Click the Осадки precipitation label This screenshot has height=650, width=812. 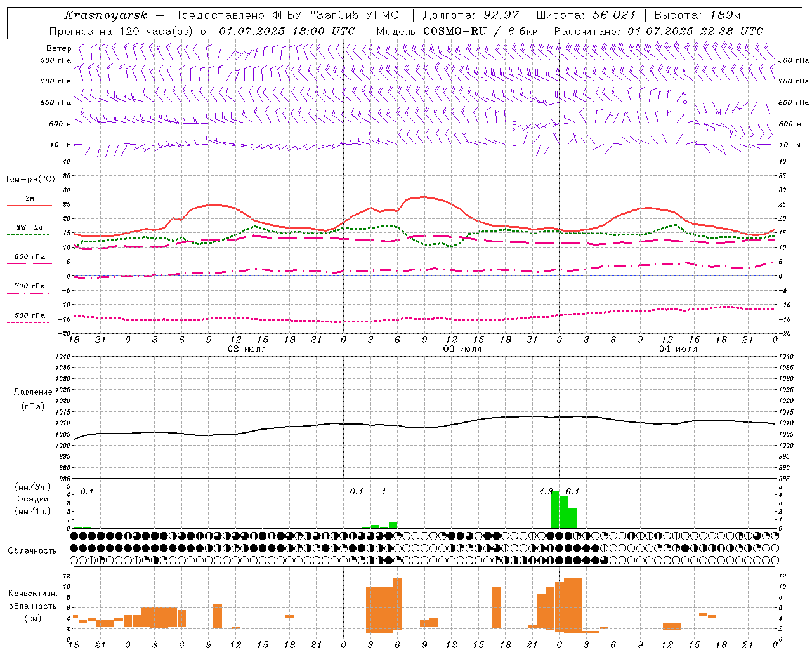[x=32, y=499]
